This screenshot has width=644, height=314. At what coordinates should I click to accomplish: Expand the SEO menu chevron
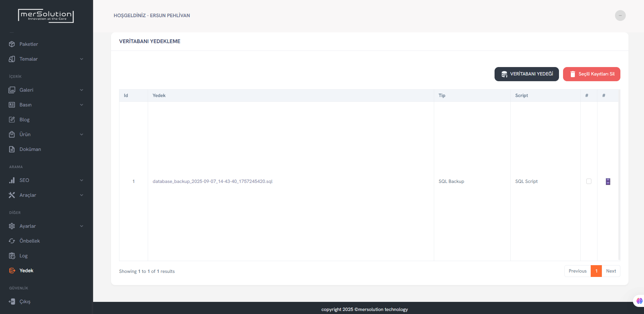(x=82, y=180)
